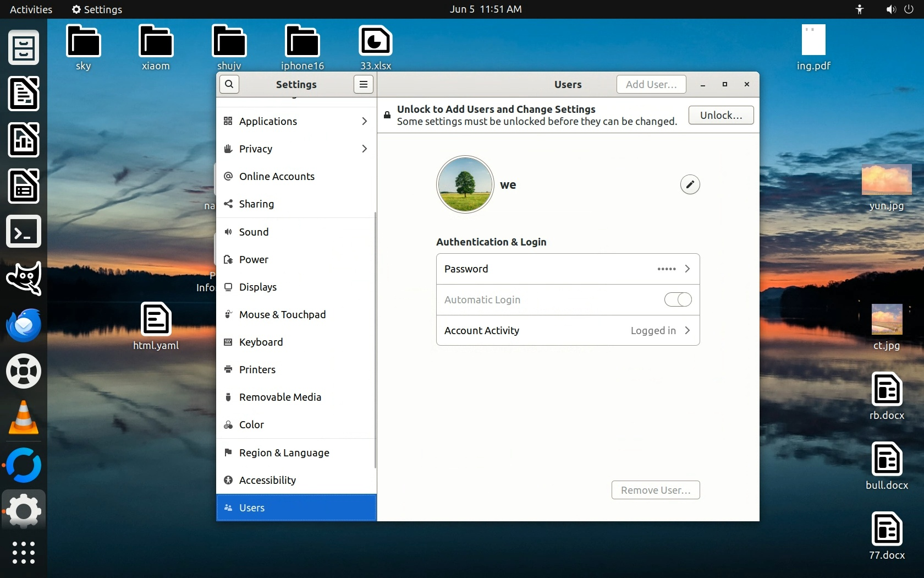
Task: Go to Region & Language settings
Action: [x=284, y=452]
